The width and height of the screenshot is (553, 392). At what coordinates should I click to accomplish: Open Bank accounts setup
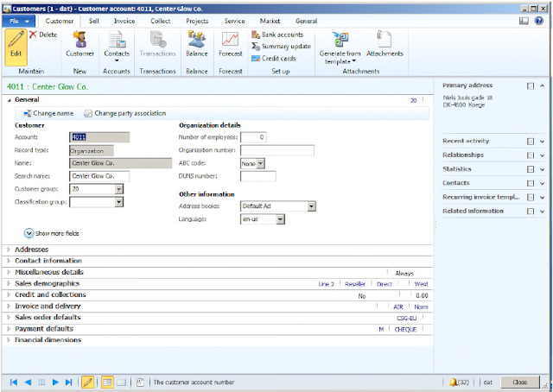coord(277,35)
